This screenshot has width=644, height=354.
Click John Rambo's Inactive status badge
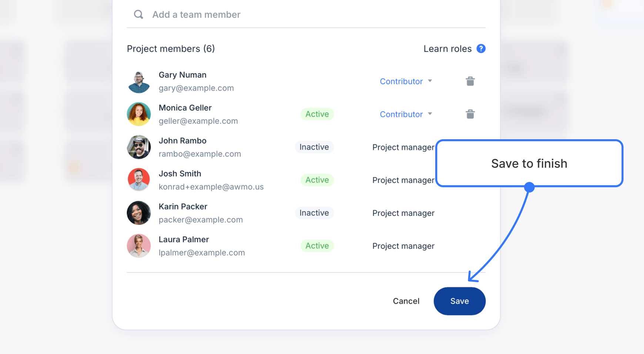pos(314,147)
